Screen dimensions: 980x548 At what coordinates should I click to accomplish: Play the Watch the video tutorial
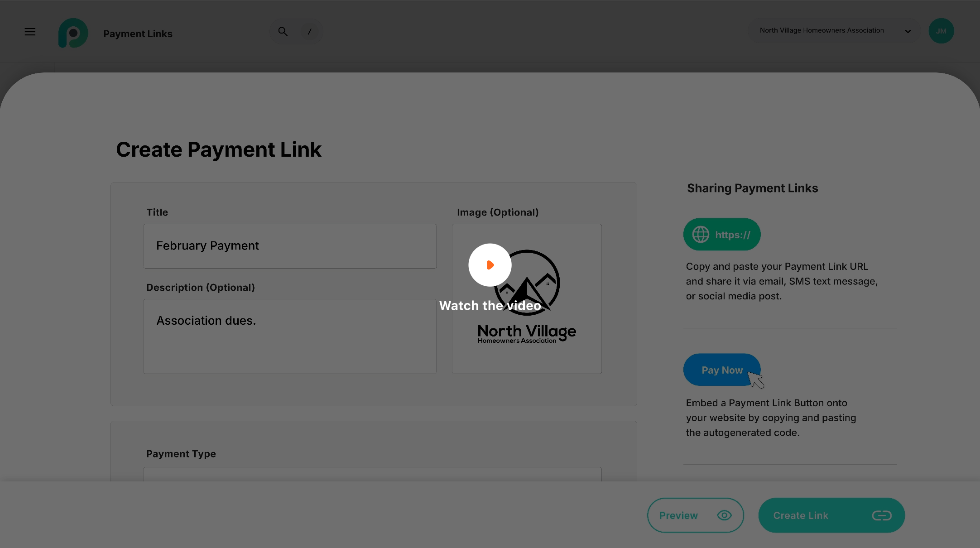click(x=490, y=265)
